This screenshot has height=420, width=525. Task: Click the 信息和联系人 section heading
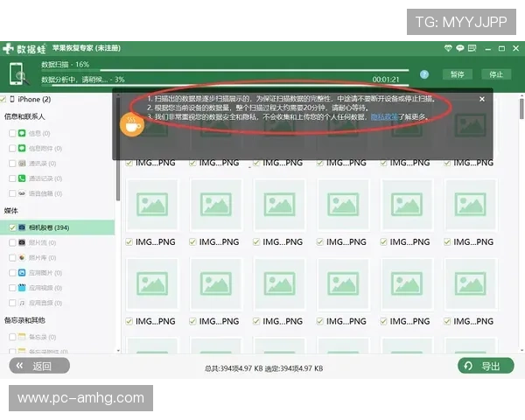(x=24, y=116)
